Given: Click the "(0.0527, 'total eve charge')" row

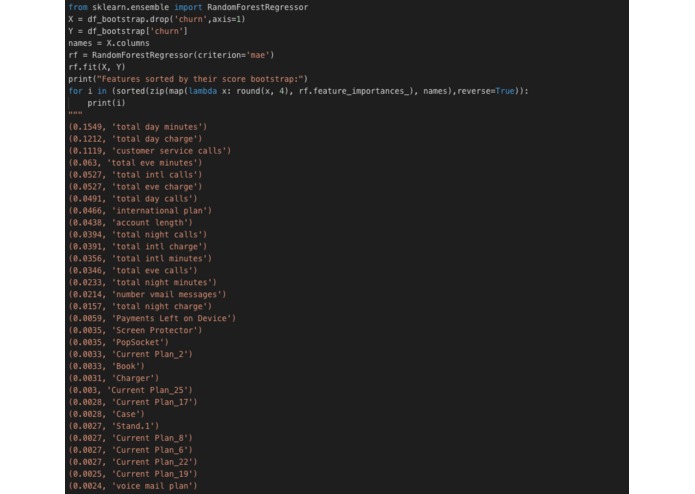Looking at the screenshot, I should pos(135,187).
